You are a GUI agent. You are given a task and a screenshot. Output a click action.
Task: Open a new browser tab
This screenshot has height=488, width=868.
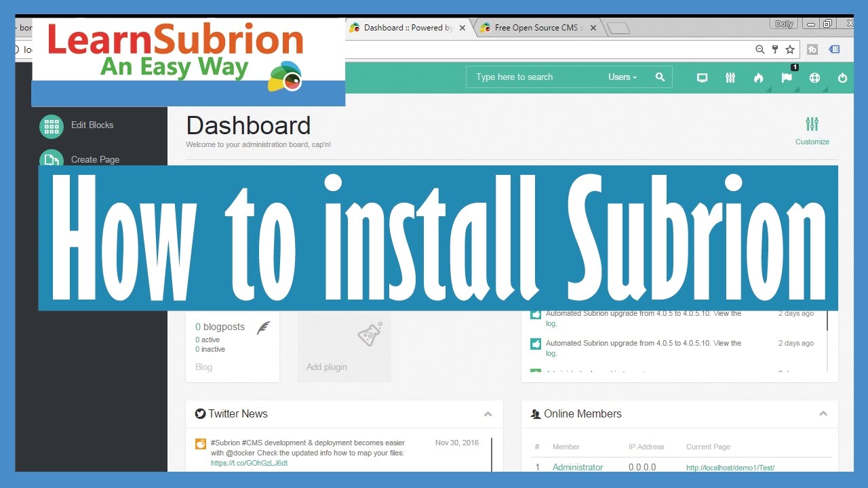point(618,28)
